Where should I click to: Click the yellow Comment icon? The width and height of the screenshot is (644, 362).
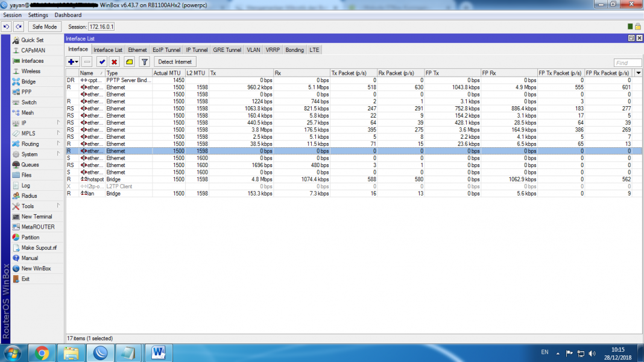click(130, 62)
